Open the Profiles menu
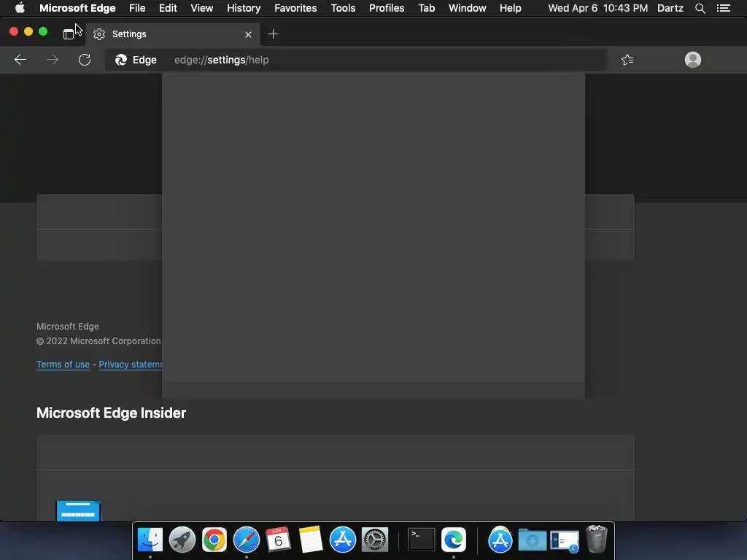 tap(387, 8)
